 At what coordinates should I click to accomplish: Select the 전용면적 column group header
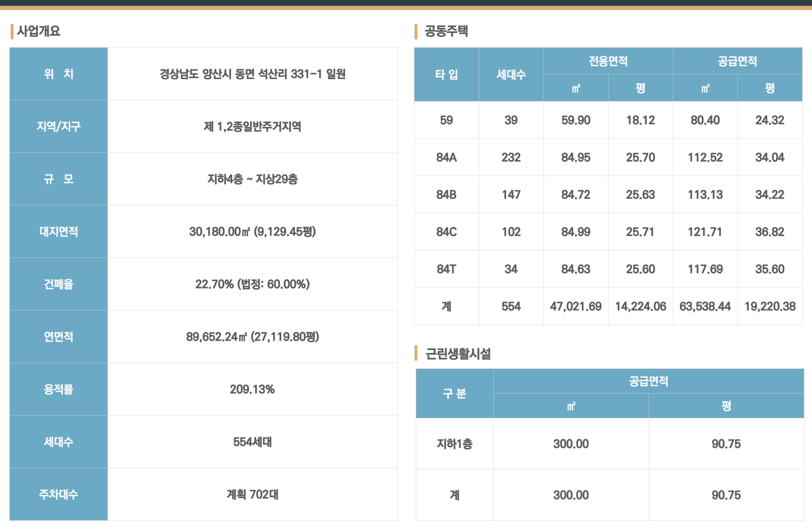(608, 61)
